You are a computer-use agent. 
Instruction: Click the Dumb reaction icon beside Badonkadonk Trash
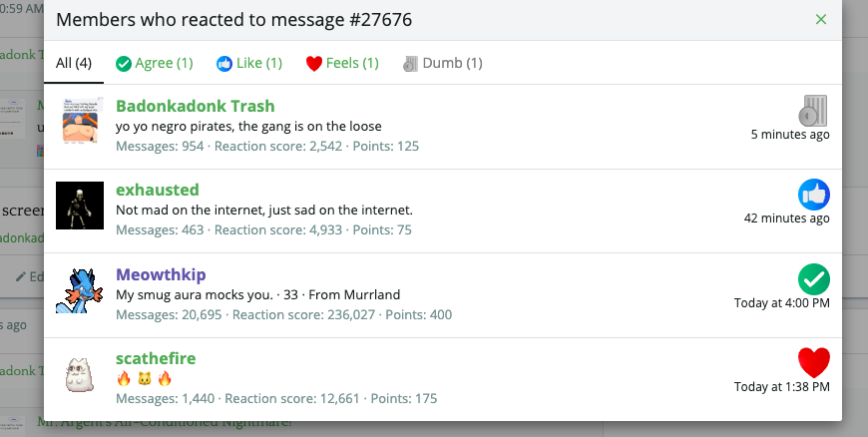[x=813, y=111]
